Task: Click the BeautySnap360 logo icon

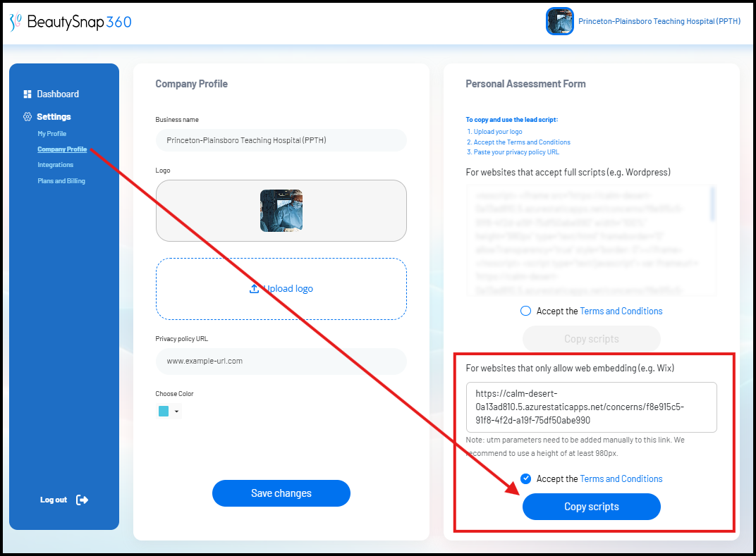Action: (15, 22)
